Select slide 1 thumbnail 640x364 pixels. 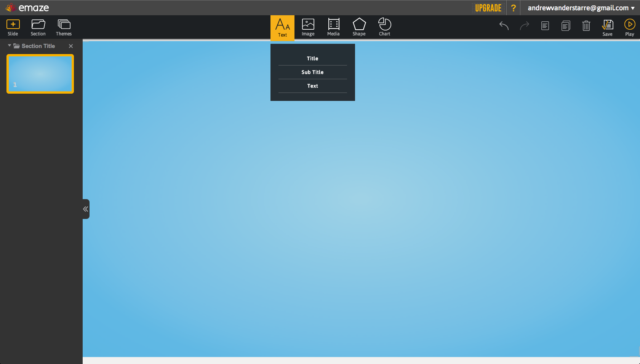point(40,74)
